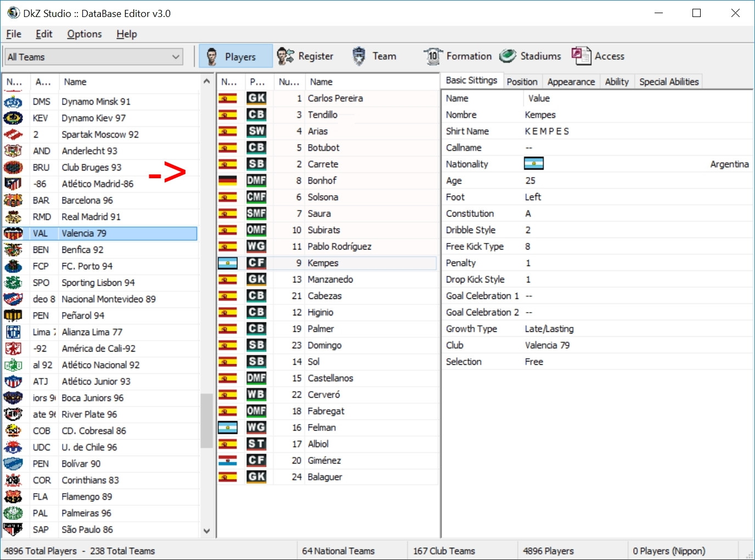The width and height of the screenshot is (755, 560).
Task: Click the Flamengo 89 club crest
Action: (x=13, y=496)
